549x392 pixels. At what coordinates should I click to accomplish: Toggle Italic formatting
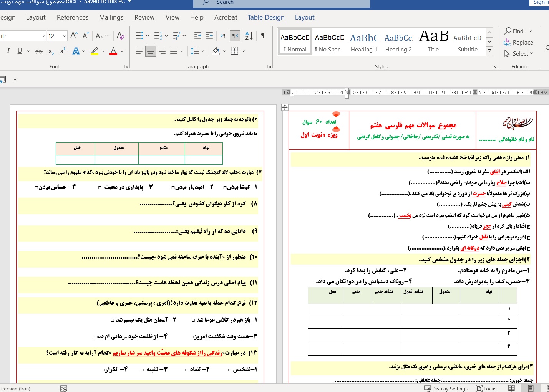point(8,51)
